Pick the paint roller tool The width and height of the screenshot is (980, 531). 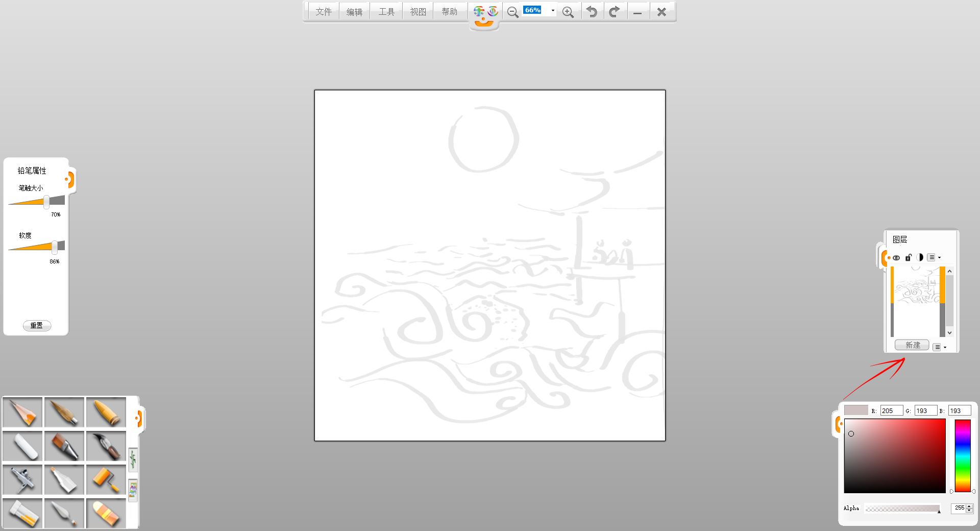coord(106,479)
